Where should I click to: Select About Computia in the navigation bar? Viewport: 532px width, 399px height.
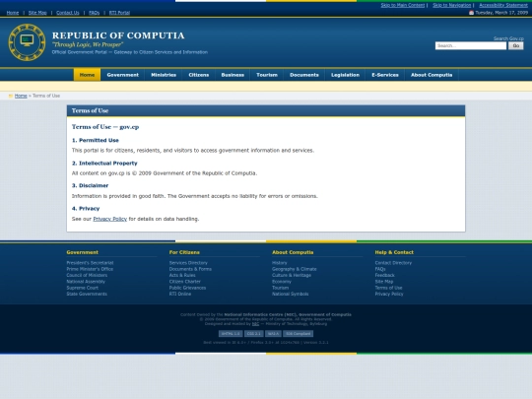pyautogui.click(x=432, y=75)
